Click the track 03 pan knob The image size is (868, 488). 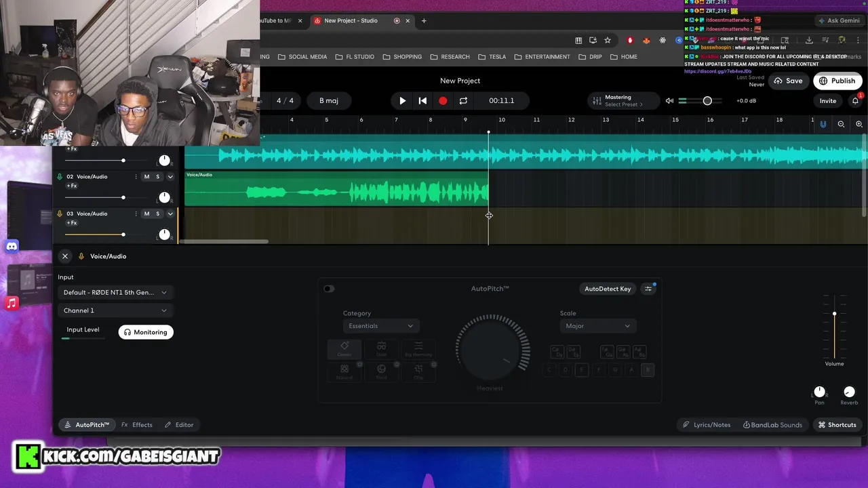pos(164,234)
